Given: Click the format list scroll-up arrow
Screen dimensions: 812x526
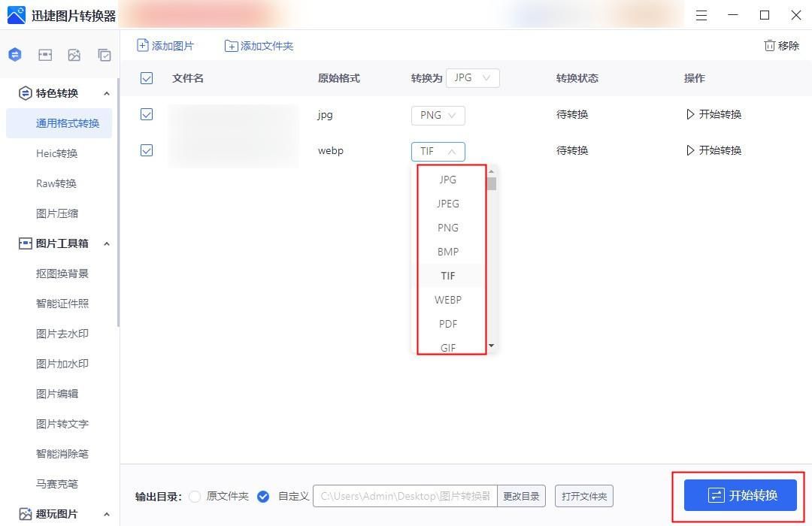Looking at the screenshot, I should pos(492,171).
